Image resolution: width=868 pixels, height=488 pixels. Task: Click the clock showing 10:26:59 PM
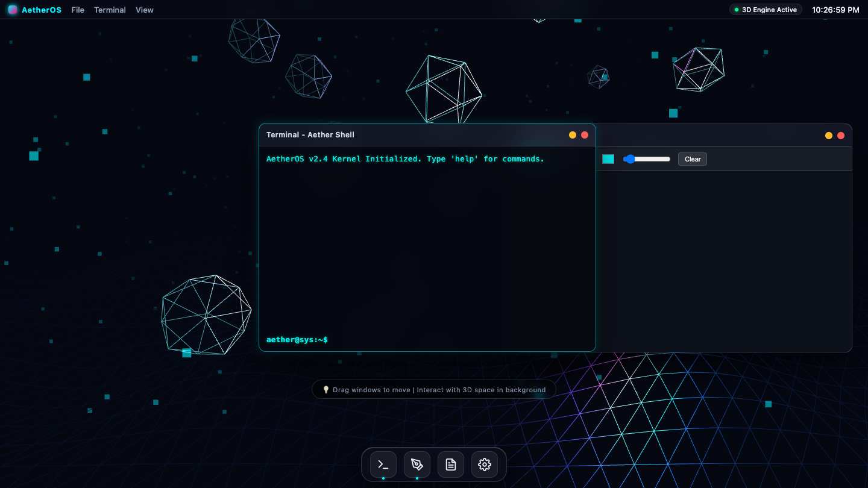835,10
